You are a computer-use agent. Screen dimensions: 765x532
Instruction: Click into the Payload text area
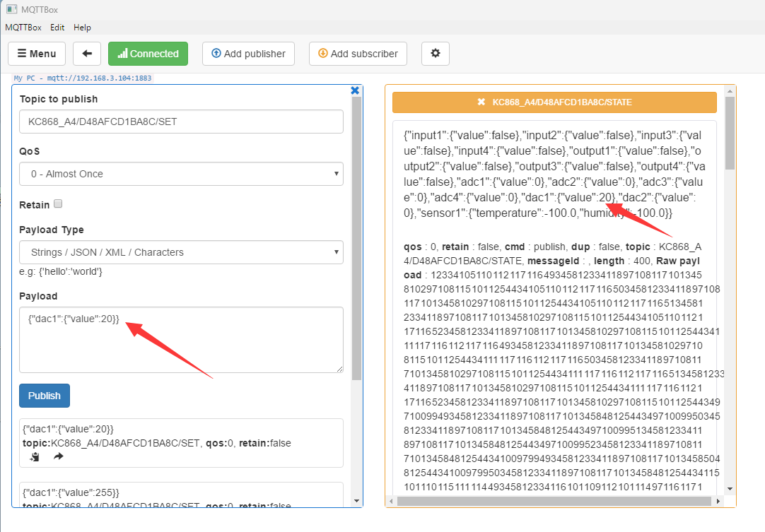(181, 339)
